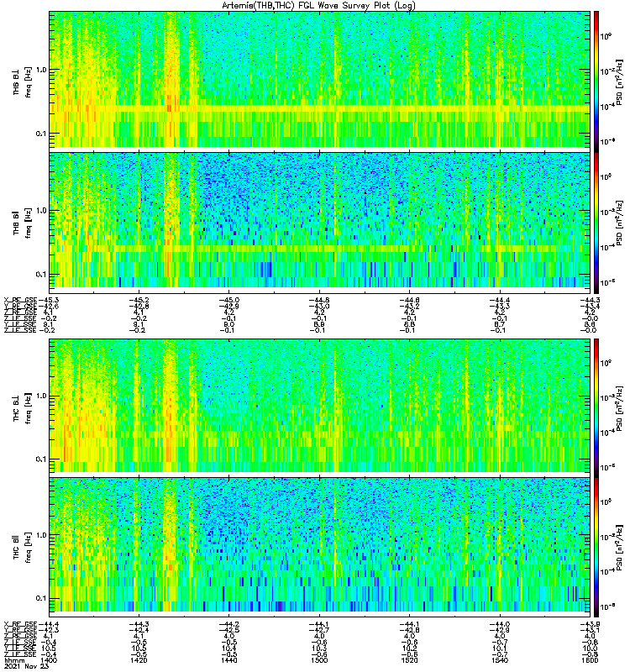Click the PSD color bar beside THB B-parallel panel
630x672 pixels.
pos(596,223)
